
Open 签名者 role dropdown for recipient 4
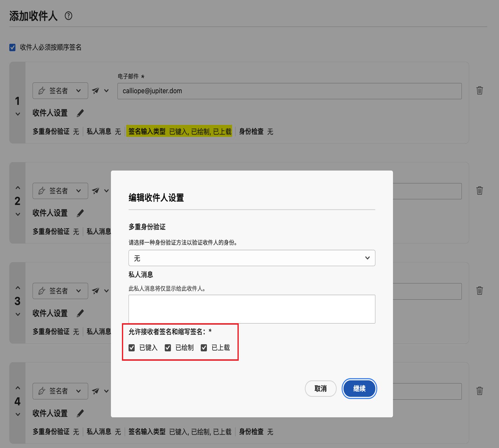(x=60, y=391)
